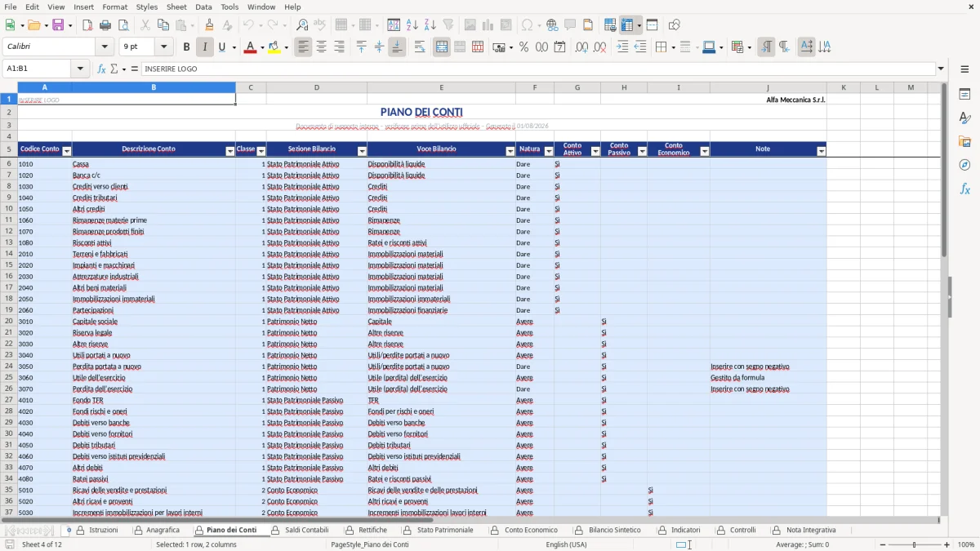The image size is (980, 551).
Task: Open the Sheet menu
Action: pos(176,7)
